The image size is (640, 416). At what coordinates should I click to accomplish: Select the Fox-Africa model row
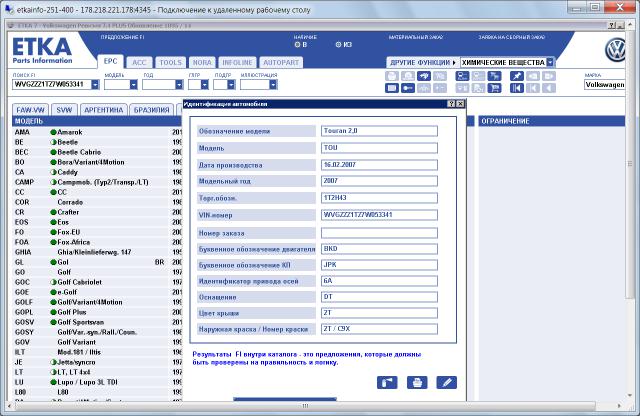97,242
